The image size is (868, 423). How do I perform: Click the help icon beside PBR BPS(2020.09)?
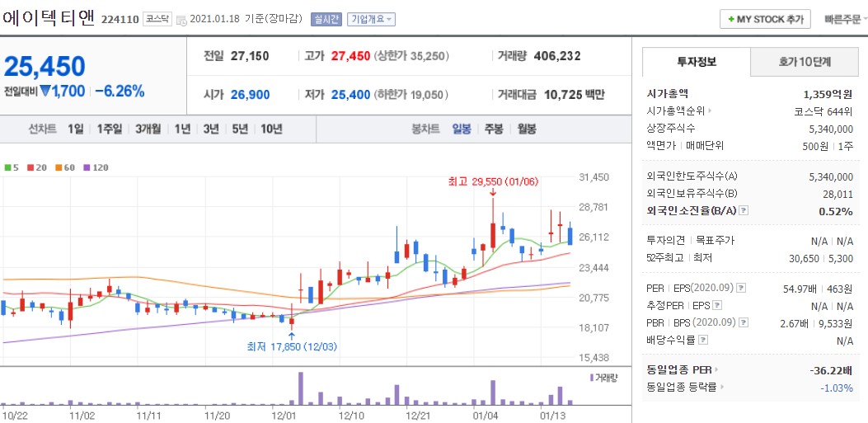[744, 322]
